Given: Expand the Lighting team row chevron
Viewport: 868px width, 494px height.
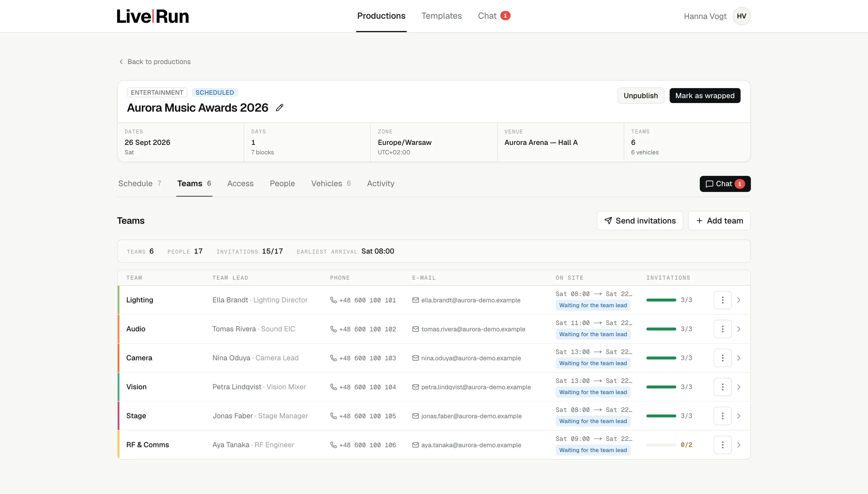Looking at the screenshot, I should (739, 300).
